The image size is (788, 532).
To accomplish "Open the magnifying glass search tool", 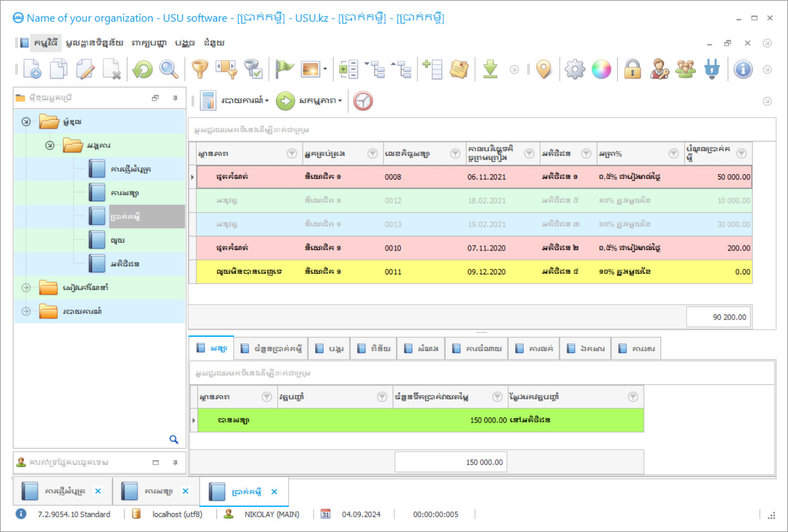I will pos(169,69).
